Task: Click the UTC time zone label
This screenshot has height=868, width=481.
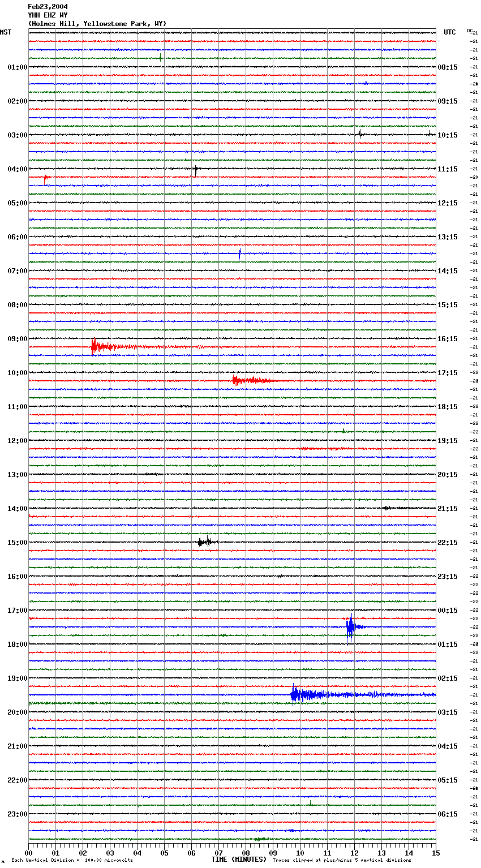Action: point(449,32)
